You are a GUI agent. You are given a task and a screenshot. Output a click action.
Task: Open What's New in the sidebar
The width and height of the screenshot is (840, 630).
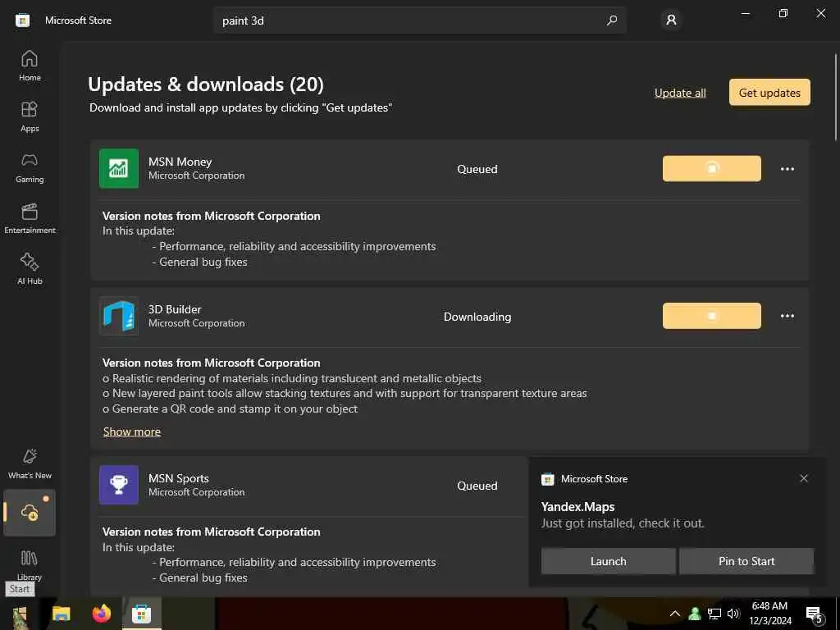coord(30,463)
